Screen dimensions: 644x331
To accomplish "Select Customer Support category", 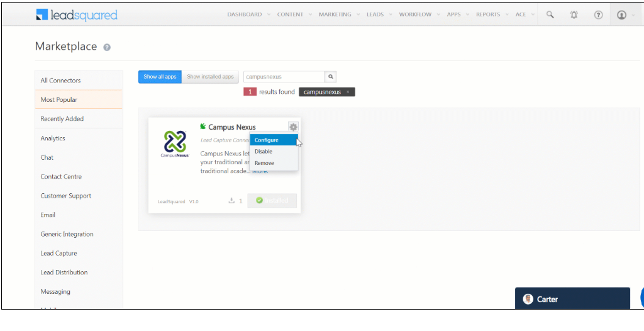I will point(79,196).
